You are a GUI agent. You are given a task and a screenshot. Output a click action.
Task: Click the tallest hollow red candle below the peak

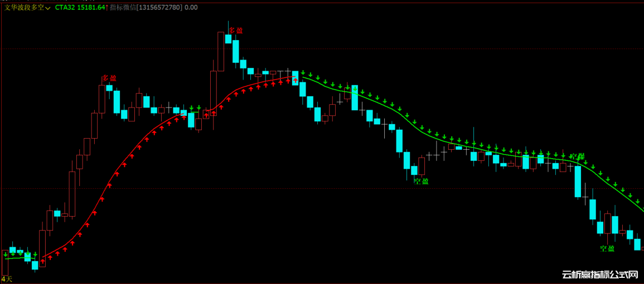click(x=221, y=51)
